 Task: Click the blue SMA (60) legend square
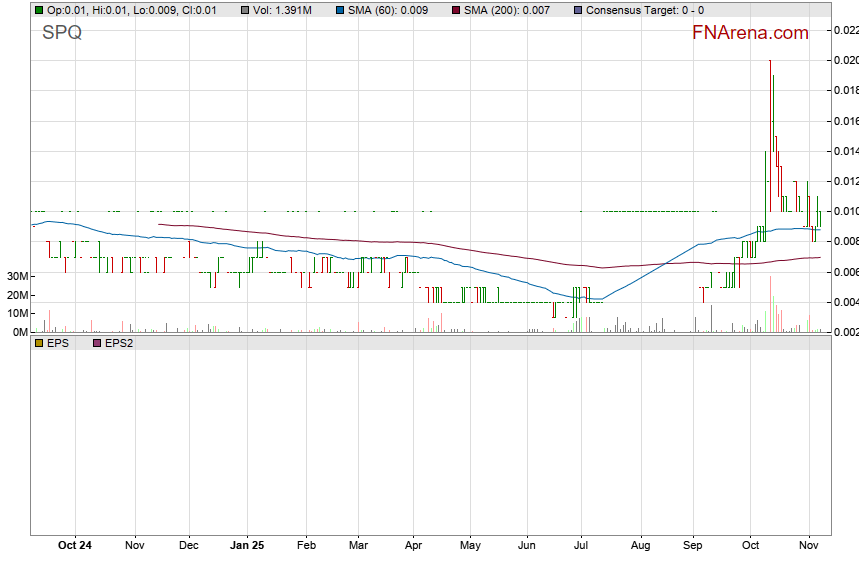pos(339,10)
